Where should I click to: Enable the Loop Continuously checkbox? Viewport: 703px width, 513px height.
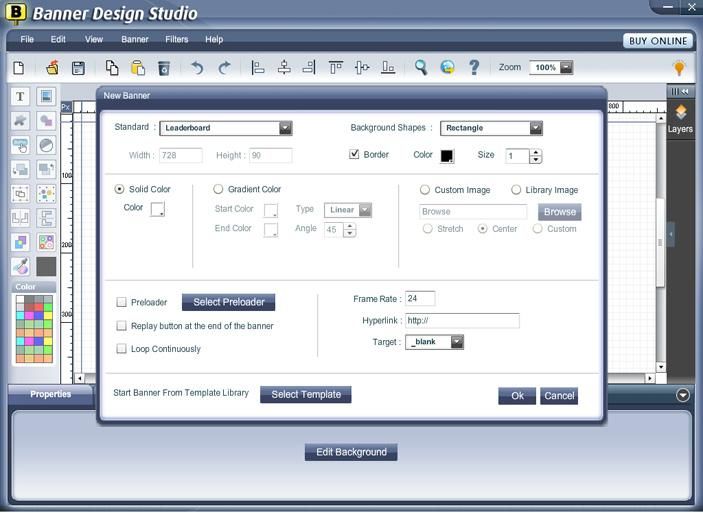[122, 348]
